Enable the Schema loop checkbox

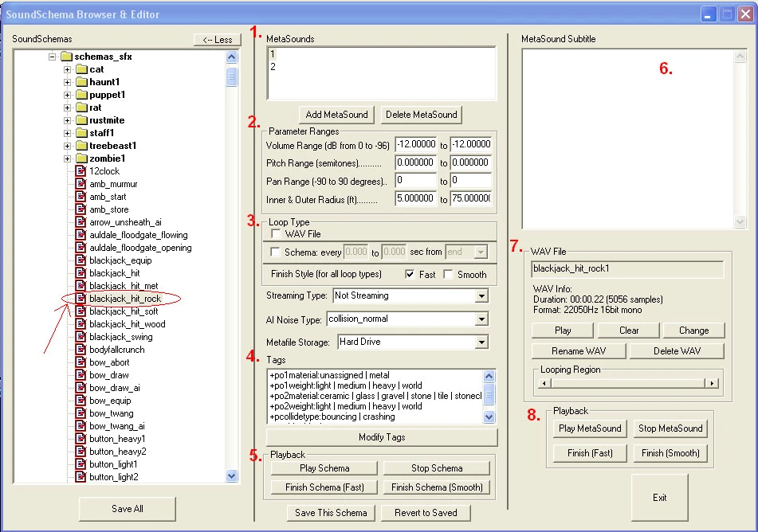(x=275, y=252)
